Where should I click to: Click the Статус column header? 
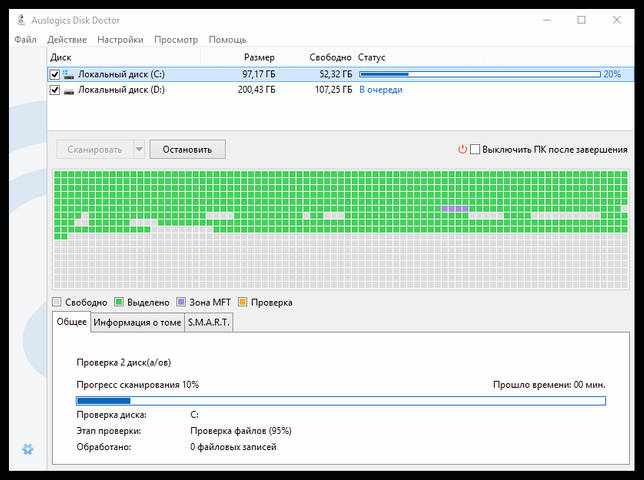371,58
